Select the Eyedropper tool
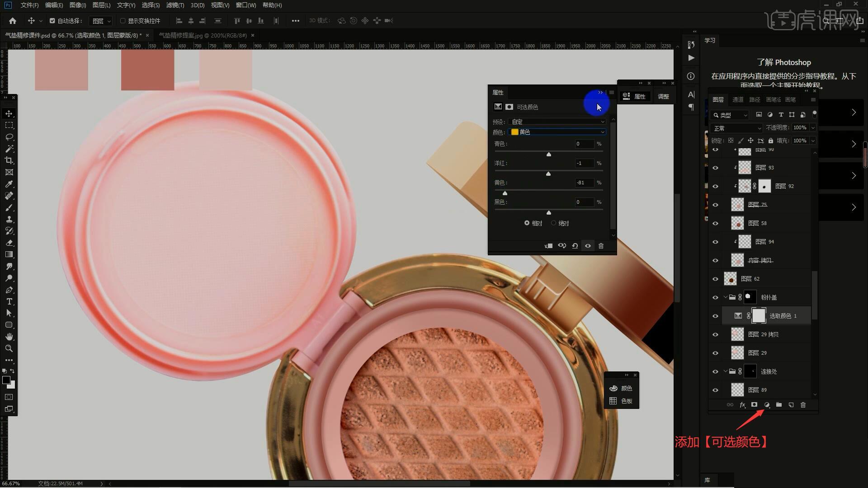Screen dimensions: 868x488 [x=9, y=184]
